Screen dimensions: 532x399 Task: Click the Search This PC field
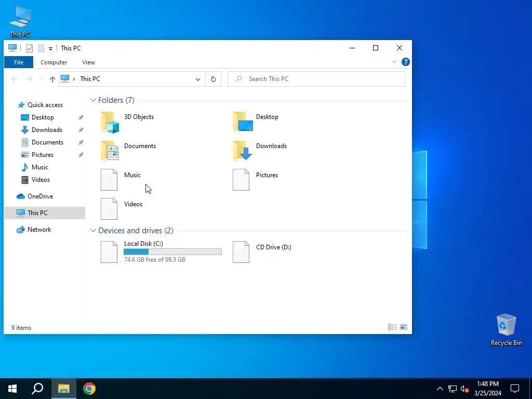[x=316, y=79]
